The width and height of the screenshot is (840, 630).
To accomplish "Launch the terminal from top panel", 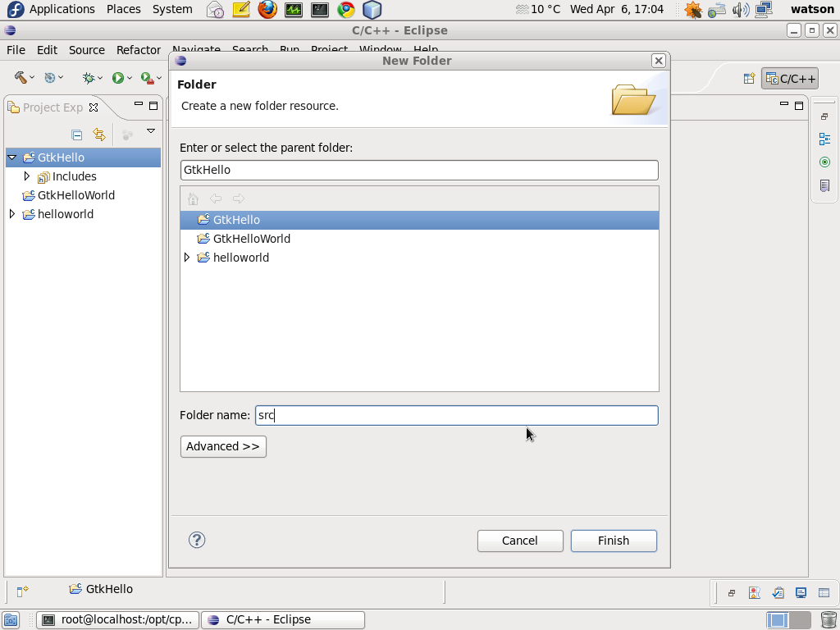I will (x=320, y=9).
